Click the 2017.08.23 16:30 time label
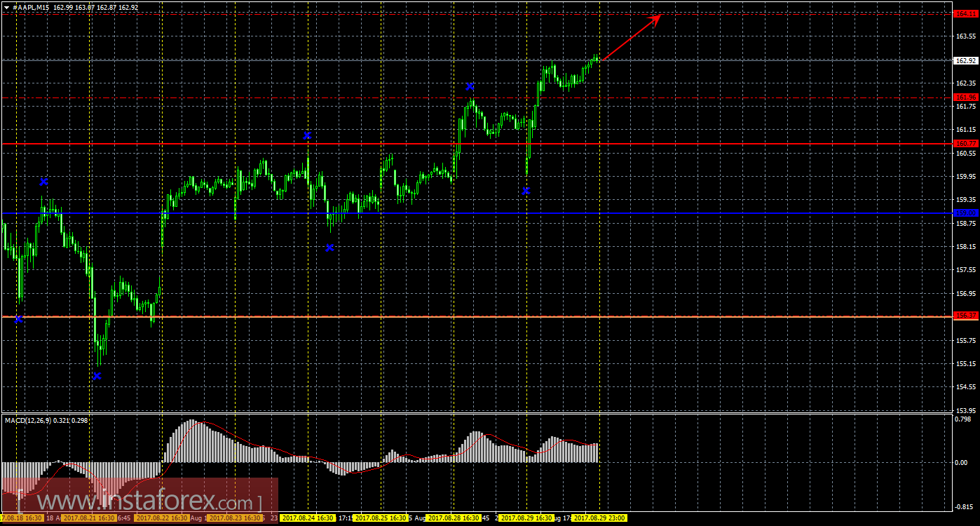980x526 pixels. tap(233, 518)
